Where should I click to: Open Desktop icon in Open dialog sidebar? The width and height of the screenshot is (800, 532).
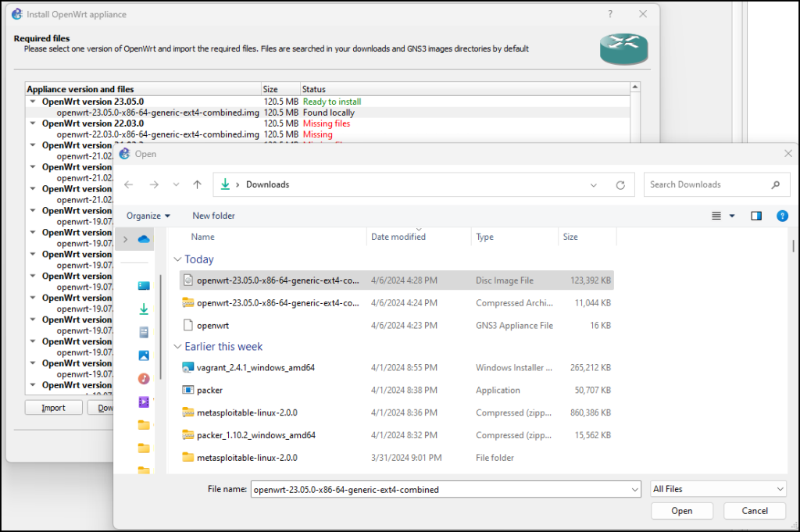[x=144, y=286]
